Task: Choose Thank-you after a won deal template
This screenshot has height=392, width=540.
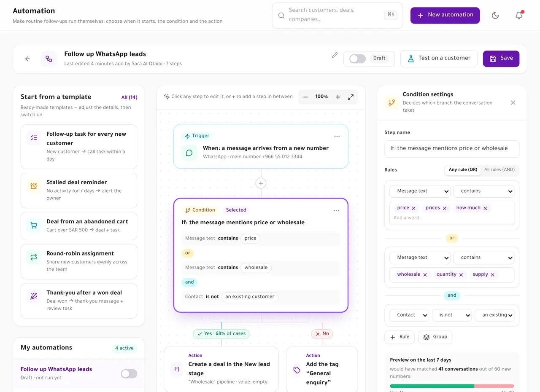Action: click(x=79, y=301)
